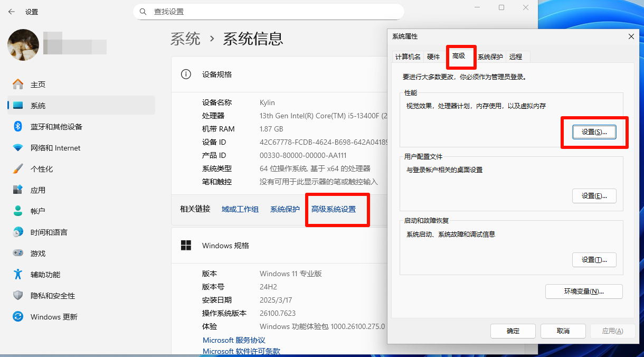Click the 设备规格 info circle icon
Viewport: 644px width, 357px height.
click(x=186, y=74)
